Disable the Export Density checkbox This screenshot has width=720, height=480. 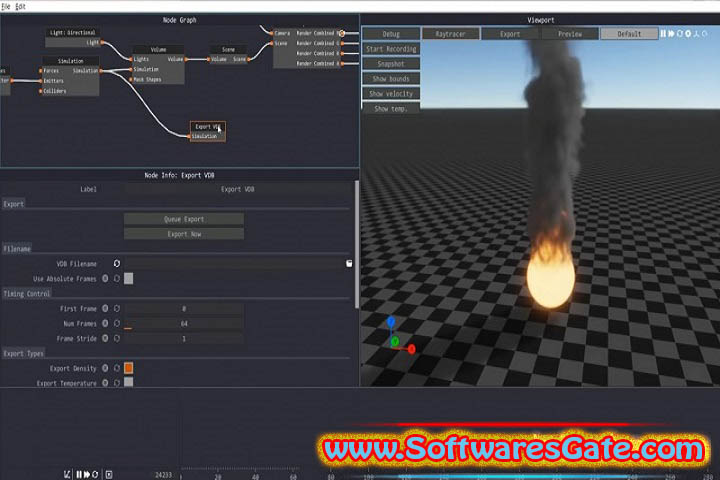click(x=129, y=368)
